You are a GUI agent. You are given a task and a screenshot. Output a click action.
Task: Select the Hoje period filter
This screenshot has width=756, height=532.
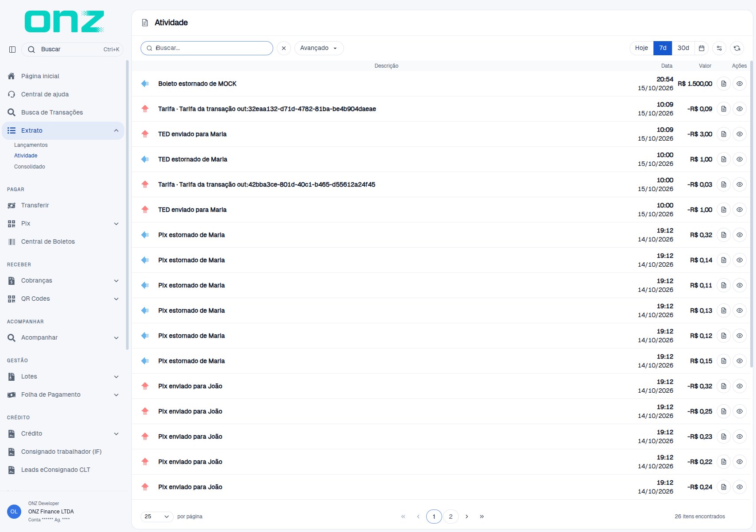coord(641,48)
